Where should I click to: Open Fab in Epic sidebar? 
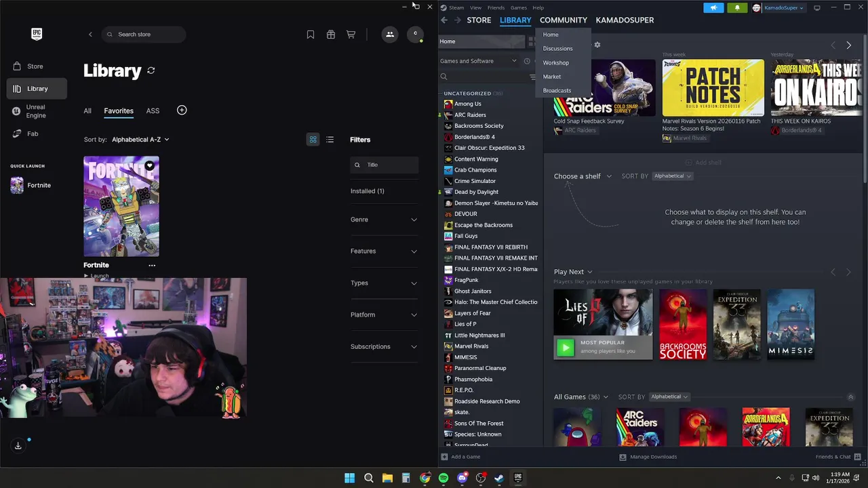pyautogui.click(x=37, y=134)
